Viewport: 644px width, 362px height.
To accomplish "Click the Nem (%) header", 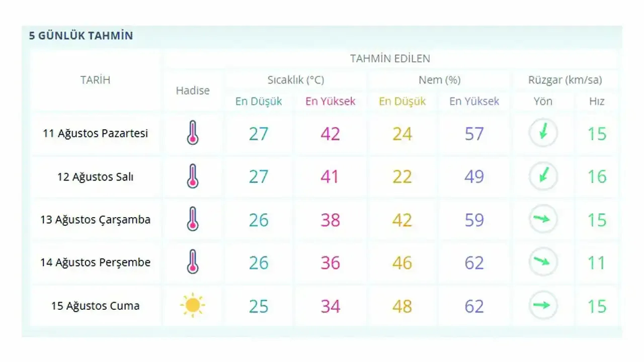I will tap(439, 80).
